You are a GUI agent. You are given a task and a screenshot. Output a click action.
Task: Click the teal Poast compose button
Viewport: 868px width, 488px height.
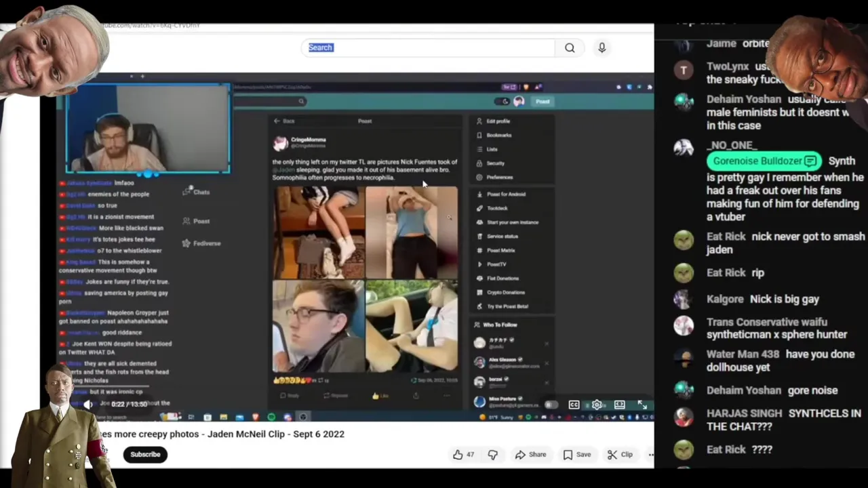point(543,101)
